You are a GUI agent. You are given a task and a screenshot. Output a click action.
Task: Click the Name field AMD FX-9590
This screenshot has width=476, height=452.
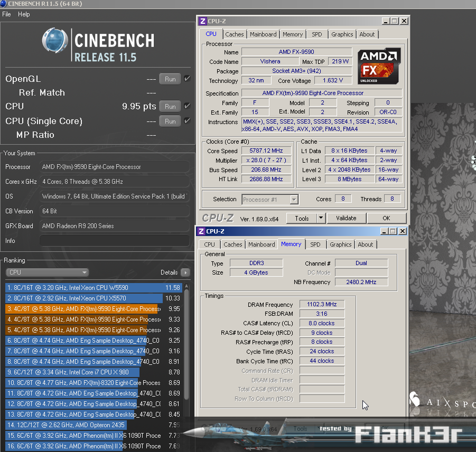296,52
